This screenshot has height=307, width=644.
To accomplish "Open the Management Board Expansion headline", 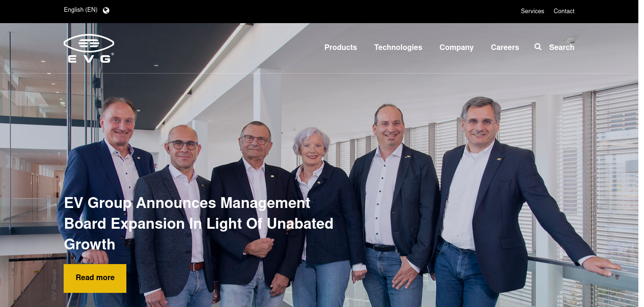I will (198, 224).
